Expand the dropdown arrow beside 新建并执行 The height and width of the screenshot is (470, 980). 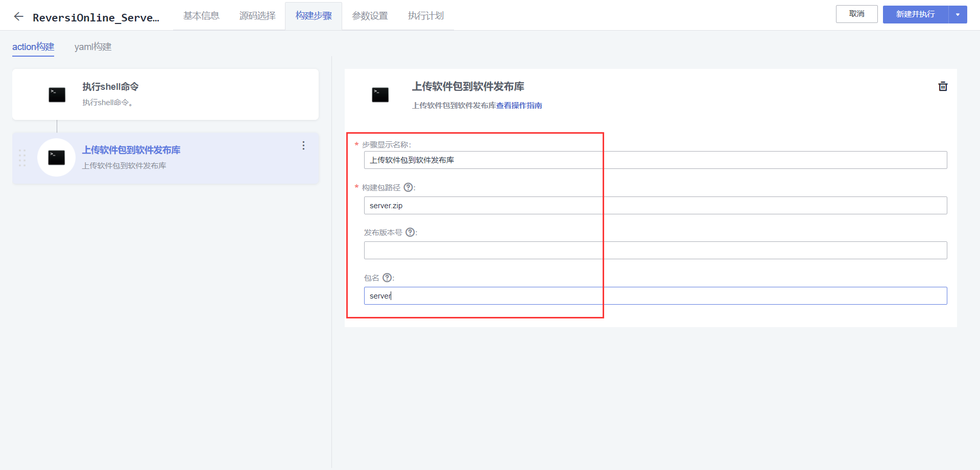[x=959, y=14]
